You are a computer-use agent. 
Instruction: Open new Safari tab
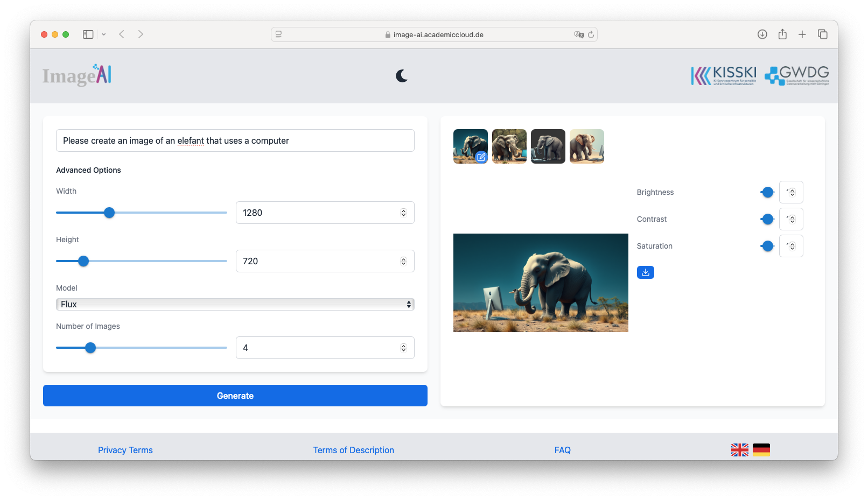(x=802, y=34)
